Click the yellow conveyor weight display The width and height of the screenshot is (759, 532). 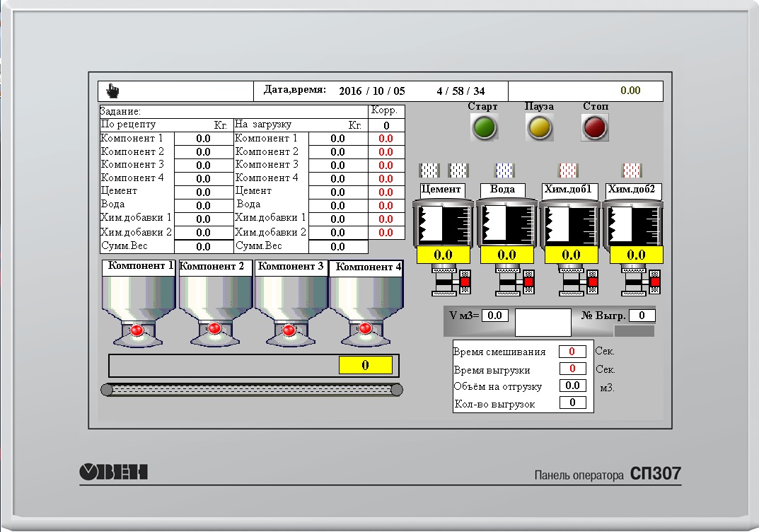tap(365, 365)
